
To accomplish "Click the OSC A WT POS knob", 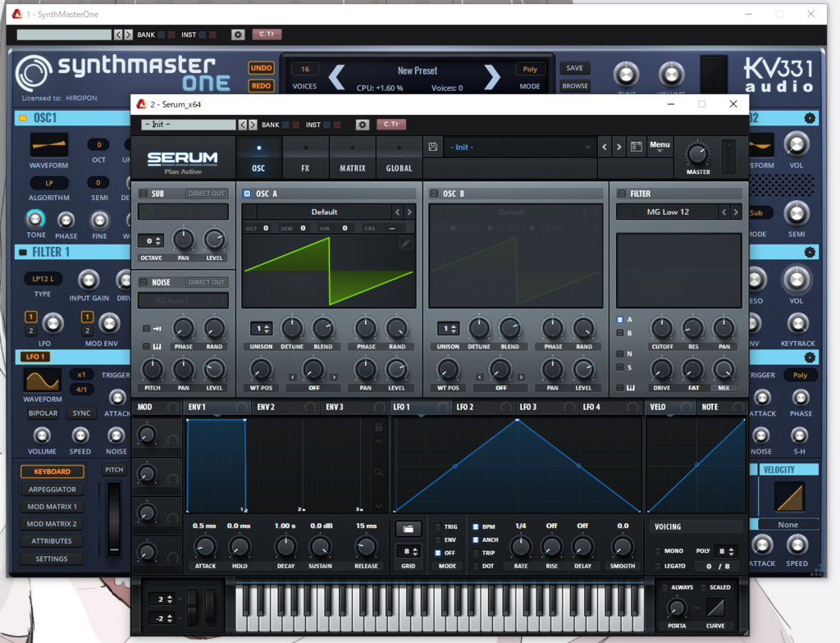I will 261,369.
